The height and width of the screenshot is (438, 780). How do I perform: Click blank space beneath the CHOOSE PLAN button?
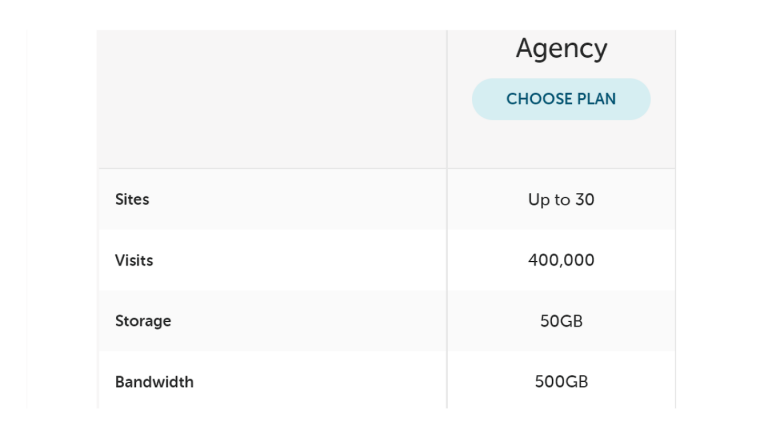click(561, 143)
